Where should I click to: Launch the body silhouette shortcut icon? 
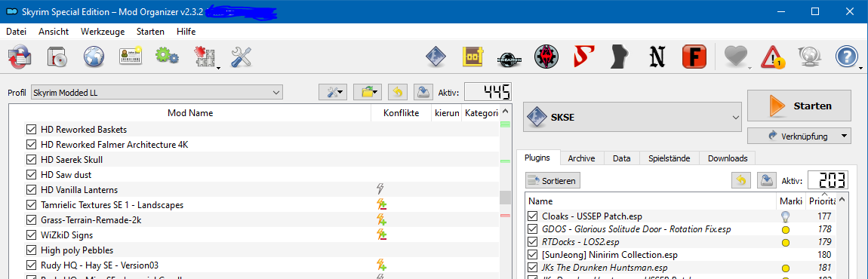coord(620,56)
